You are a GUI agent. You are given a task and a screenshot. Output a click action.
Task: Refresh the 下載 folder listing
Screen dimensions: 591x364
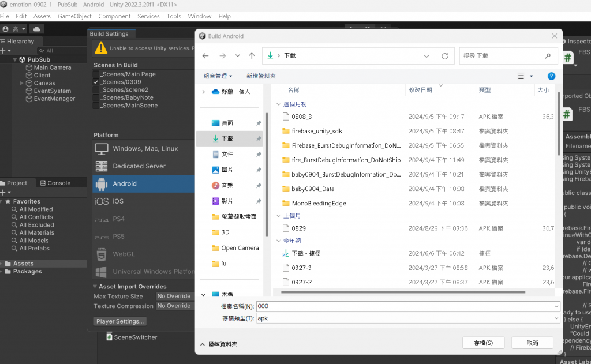click(445, 56)
